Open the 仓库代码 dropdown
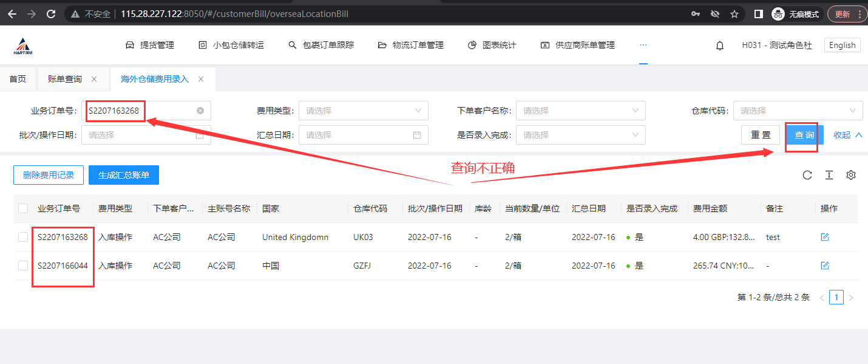 798,111
